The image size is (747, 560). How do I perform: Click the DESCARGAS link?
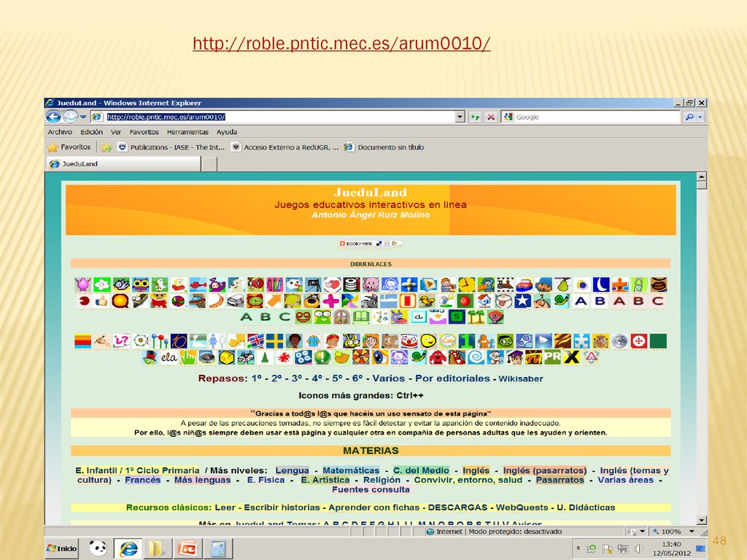click(x=457, y=507)
